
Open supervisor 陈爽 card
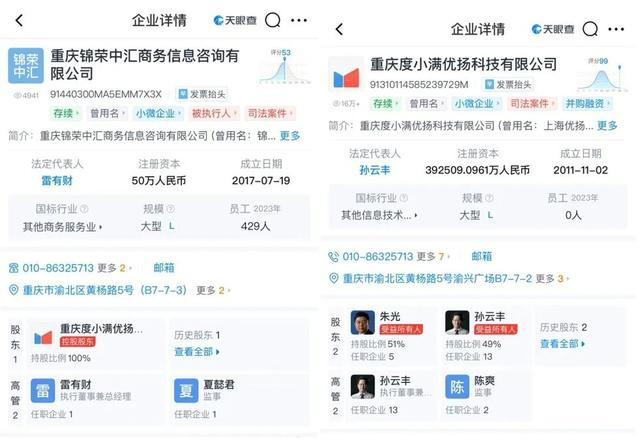pyautogui.click(x=486, y=394)
